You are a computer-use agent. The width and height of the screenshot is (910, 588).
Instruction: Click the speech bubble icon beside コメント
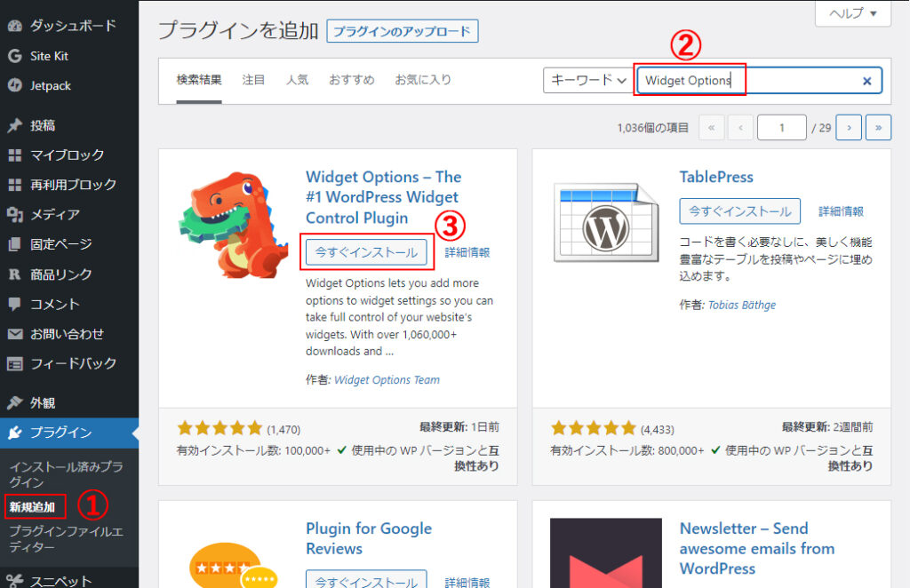[x=15, y=304]
